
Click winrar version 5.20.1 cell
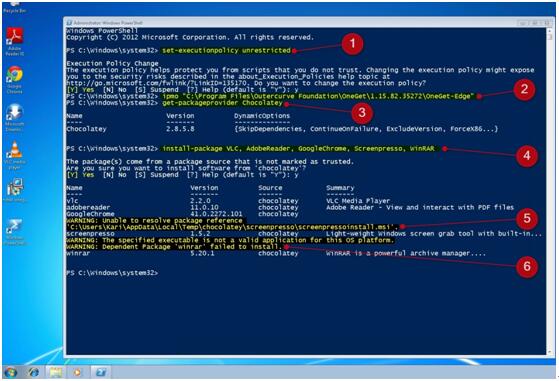coord(202,253)
